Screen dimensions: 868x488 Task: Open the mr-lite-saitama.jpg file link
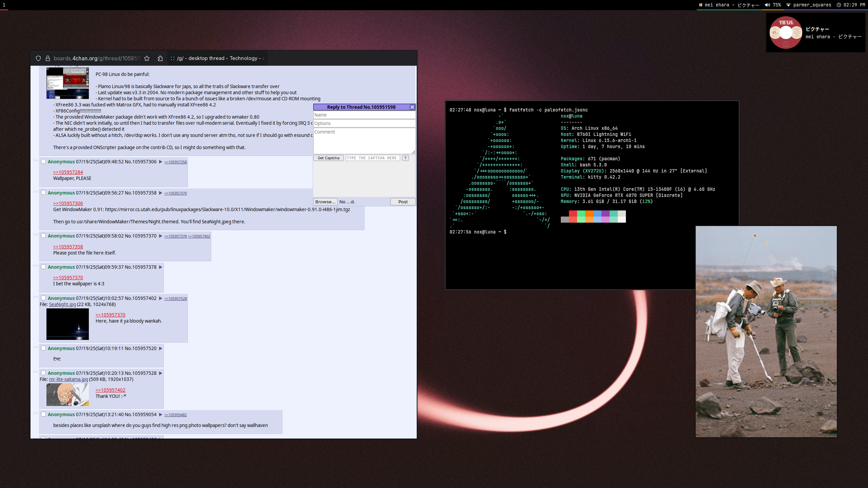point(68,379)
